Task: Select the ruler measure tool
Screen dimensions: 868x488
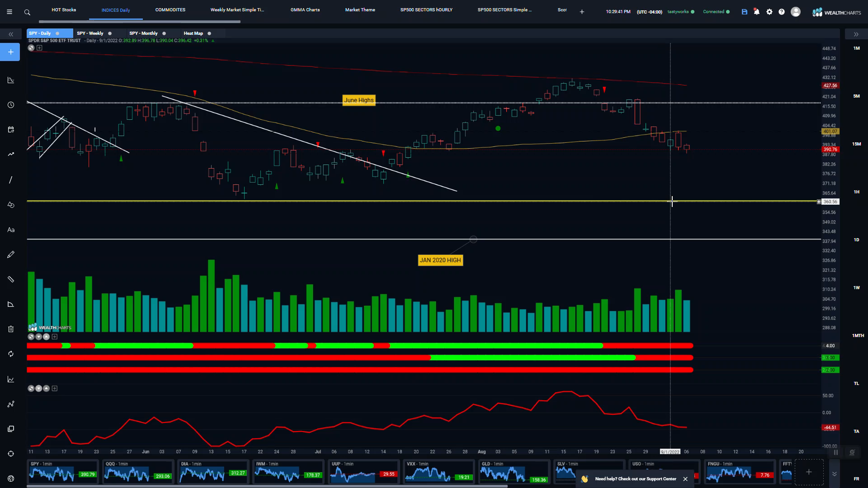Action: point(11,279)
